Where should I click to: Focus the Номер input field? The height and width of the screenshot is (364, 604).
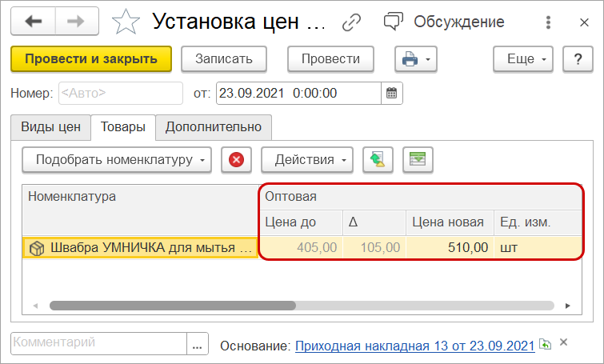(121, 94)
